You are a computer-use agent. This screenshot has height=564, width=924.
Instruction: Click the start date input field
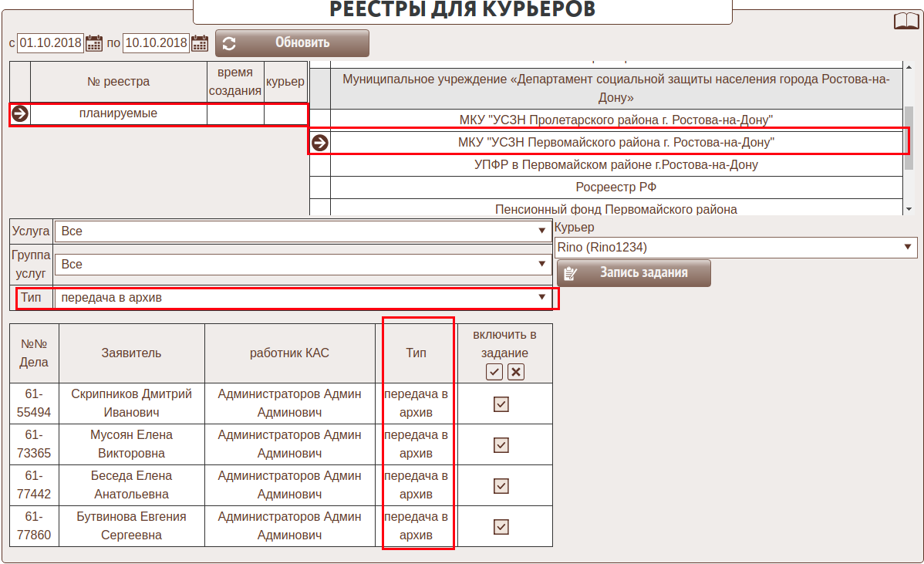tap(50, 43)
